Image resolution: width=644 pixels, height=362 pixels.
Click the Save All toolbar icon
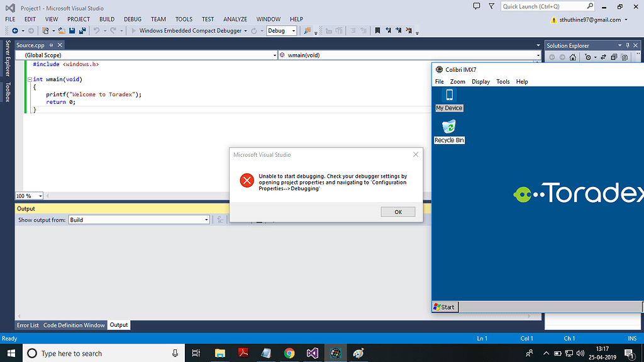[x=82, y=30]
